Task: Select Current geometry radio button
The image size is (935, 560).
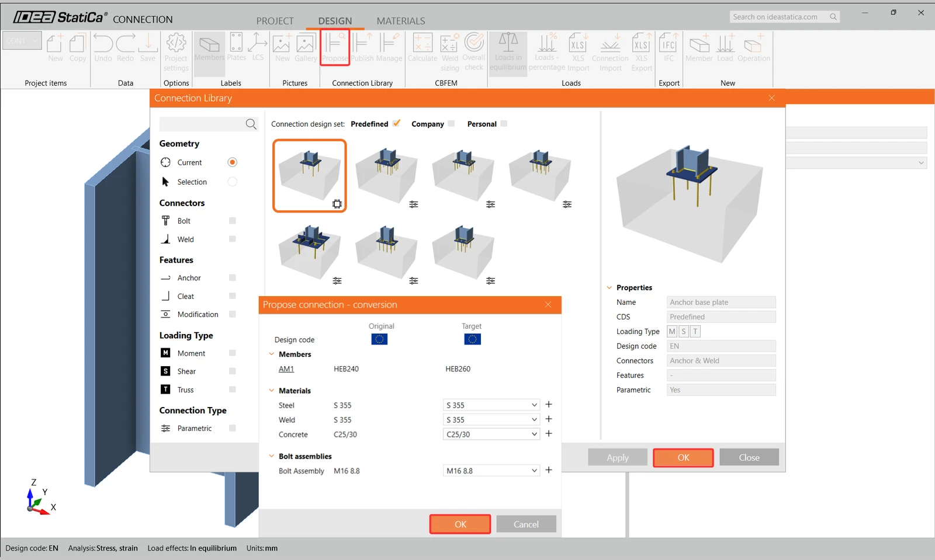Action: tap(233, 162)
